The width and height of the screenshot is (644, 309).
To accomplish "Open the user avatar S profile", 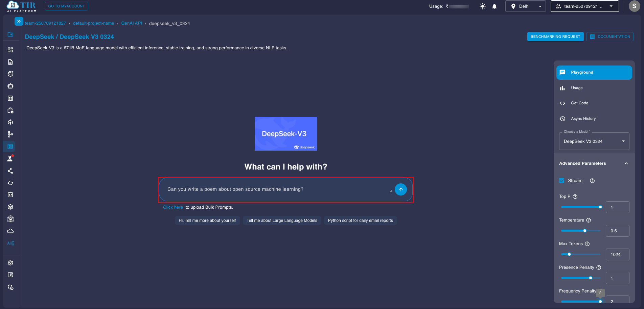I will (634, 6).
